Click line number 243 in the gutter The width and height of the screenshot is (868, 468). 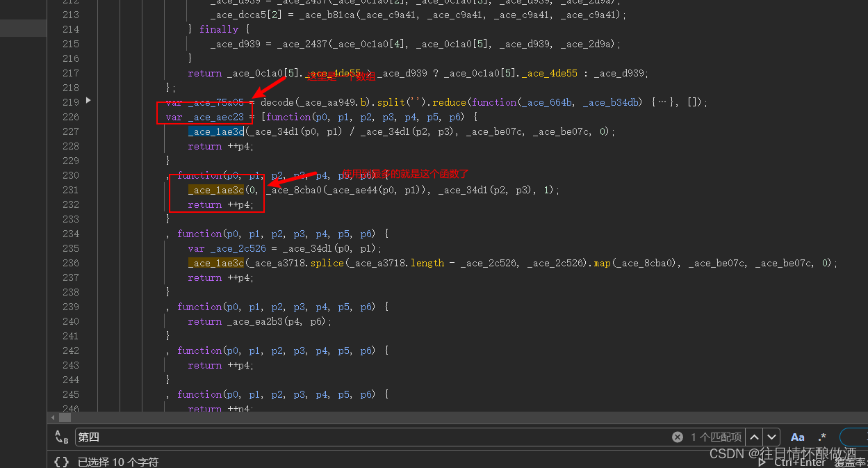point(71,365)
